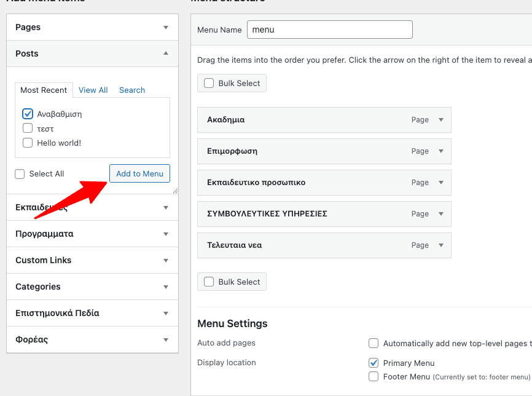Check the Hello world! post checkbox
The height and width of the screenshot is (396, 532).
click(28, 143)
